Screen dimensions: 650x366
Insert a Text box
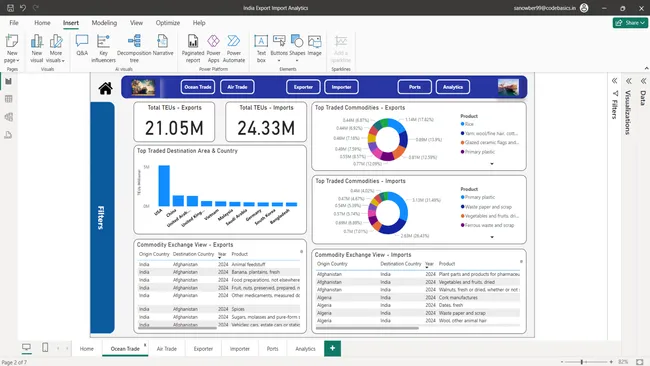(x=261, y=48)
